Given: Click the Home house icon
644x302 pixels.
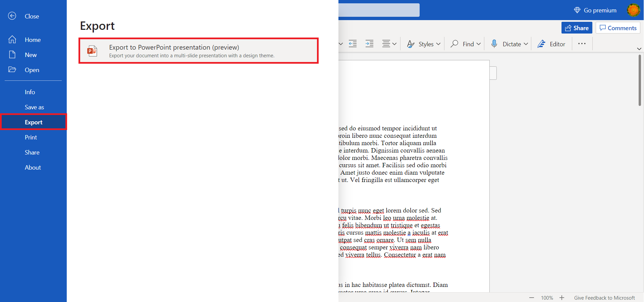Looking at the screenshot, I should 12,40.
